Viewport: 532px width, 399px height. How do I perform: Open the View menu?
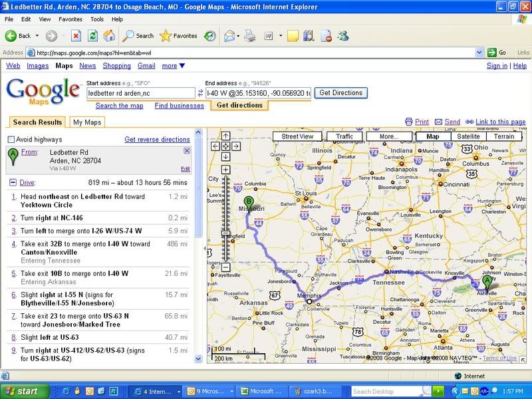click(45, 19)
